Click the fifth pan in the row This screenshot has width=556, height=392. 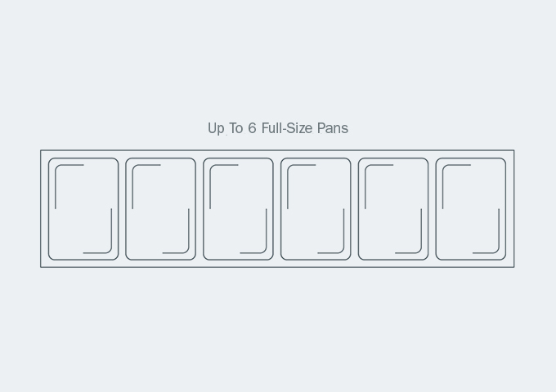click(393, 209)
